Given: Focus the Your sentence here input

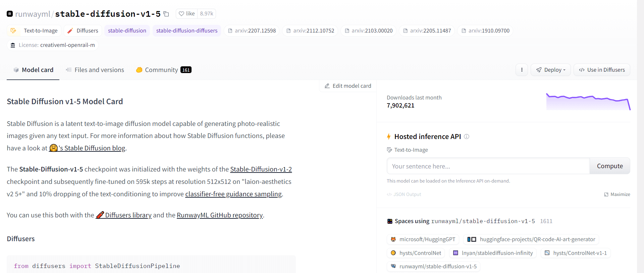Looking at the screenshot, I should point(488,166).
